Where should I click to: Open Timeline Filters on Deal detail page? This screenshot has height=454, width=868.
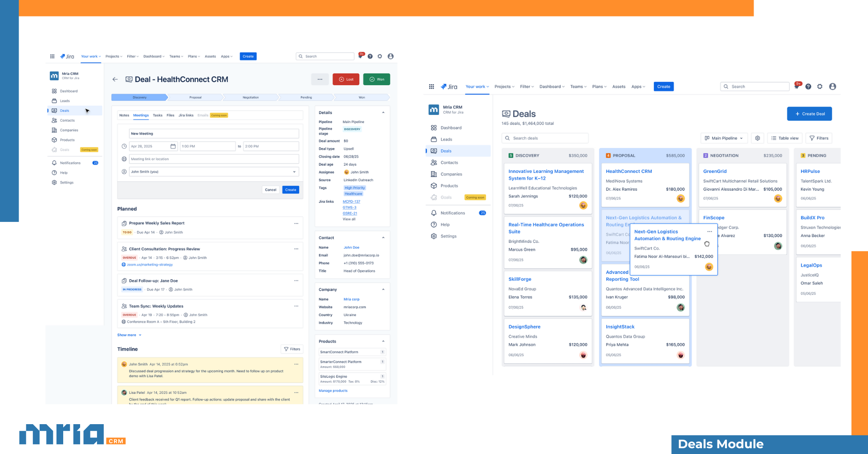[x=292, y=349]
